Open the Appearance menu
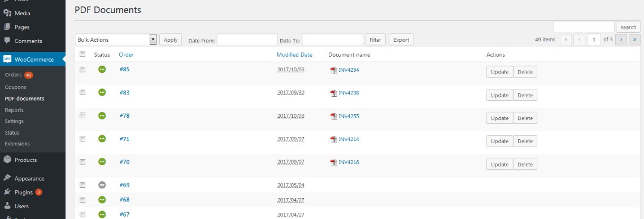 click(29, 179)
